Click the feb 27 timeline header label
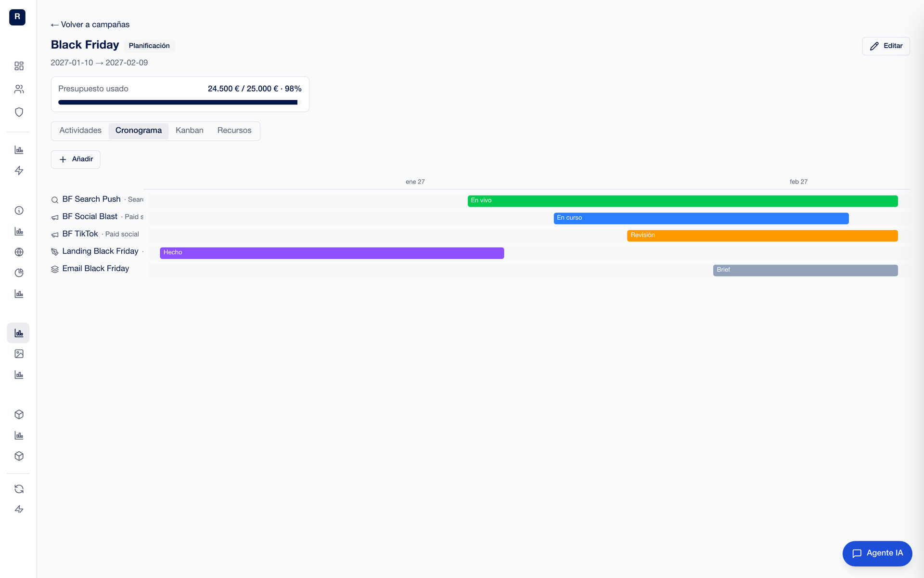924x578 pixels. (798, 182)
